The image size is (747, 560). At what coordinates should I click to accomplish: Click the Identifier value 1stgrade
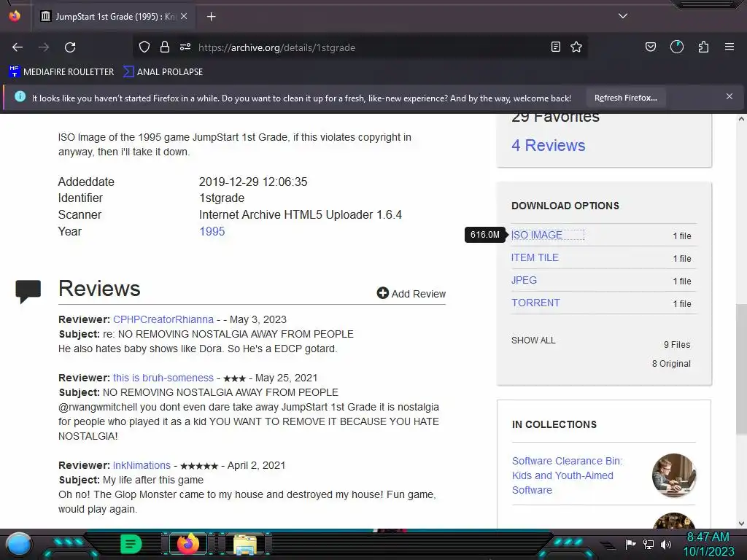point(222,198)
